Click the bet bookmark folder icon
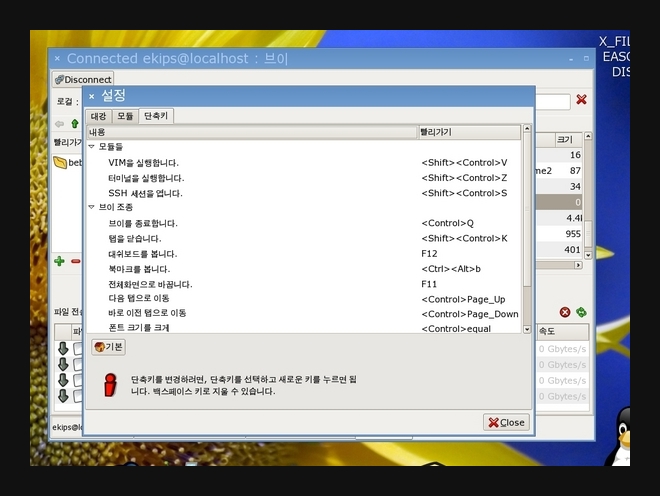This screenshot has width=660, height=496. coord(60,162)
